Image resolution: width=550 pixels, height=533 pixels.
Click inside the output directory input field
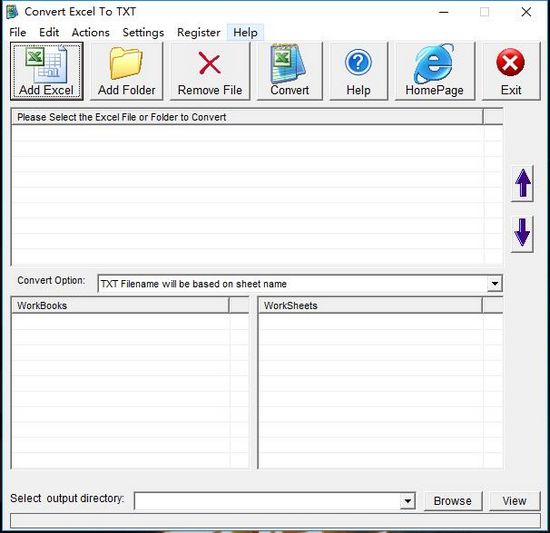click(267, 501)
